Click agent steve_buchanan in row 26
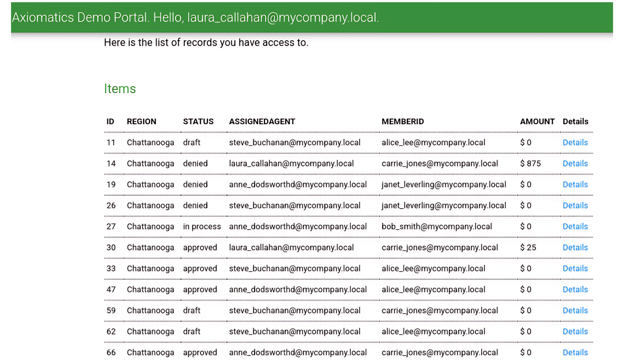Viewport: 624px width, 364px height. [295, 205]
